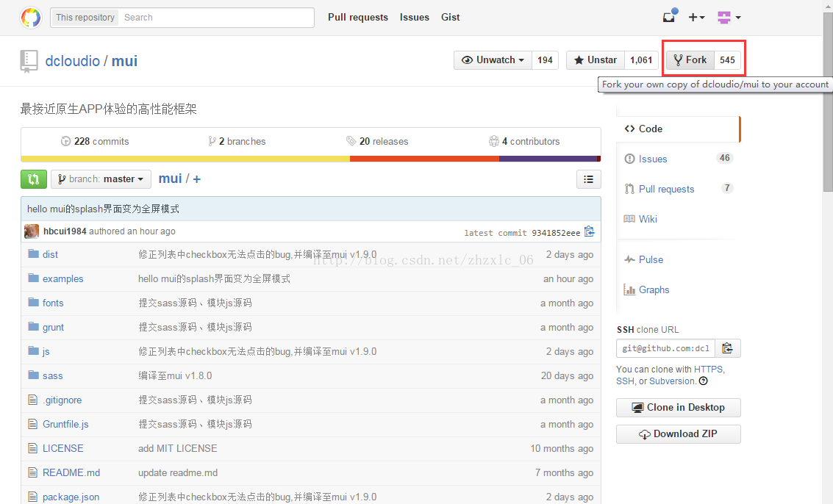Open Pull requests in top navigation
The width and height of the screenshot is (833, 504).
(358, 18)
